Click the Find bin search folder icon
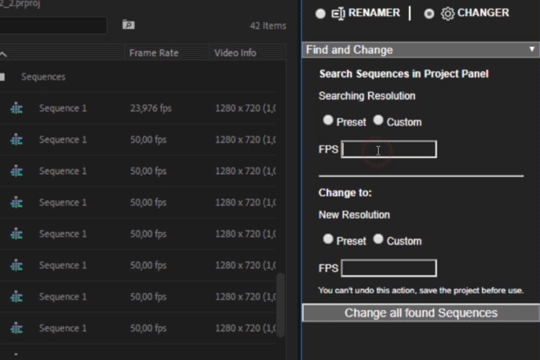540x360 pixels. point(128,25)
